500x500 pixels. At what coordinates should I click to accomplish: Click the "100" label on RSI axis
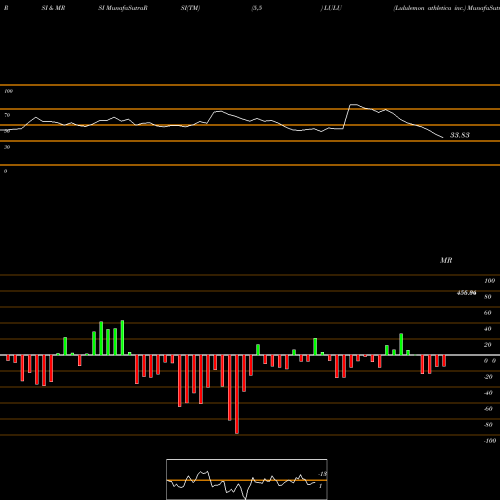coord(8,91)
